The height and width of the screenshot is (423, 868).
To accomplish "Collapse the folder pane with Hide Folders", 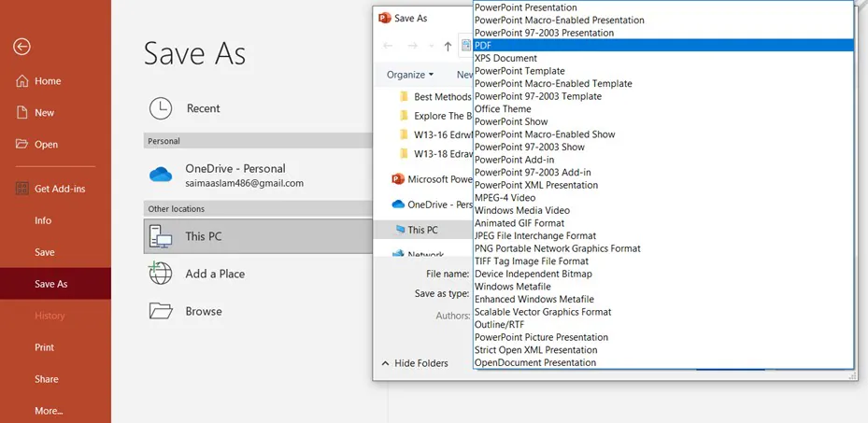I will pyautogui.click(x=414, y=363).
